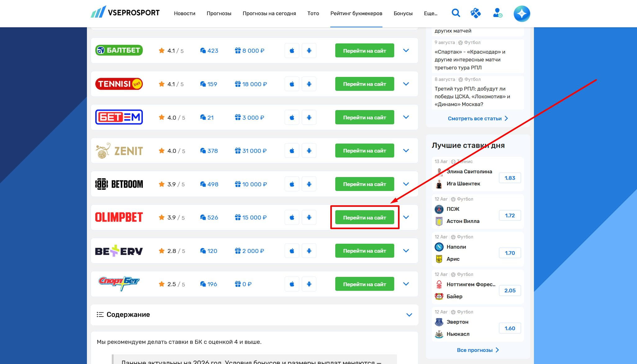Open the Android app icon for Beterv

click(309, 251)
